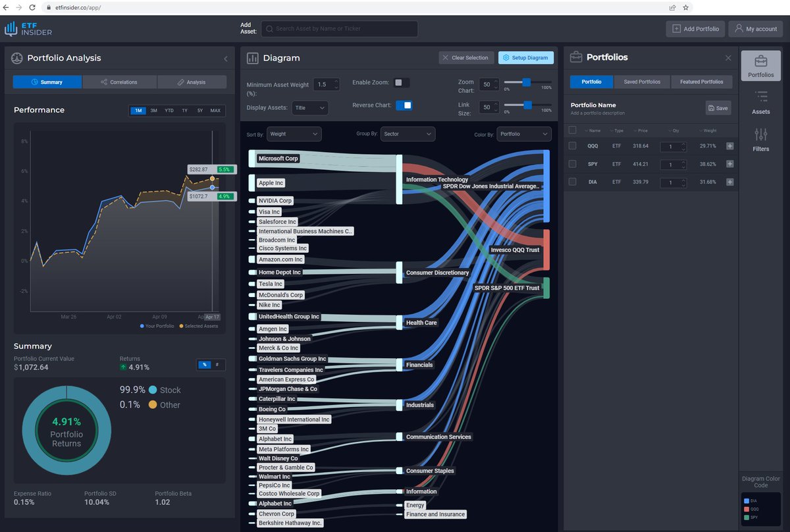Collapse the Portfolio Analysis panel arrow
The image size is (790, 532).
[x=226, y=59]
